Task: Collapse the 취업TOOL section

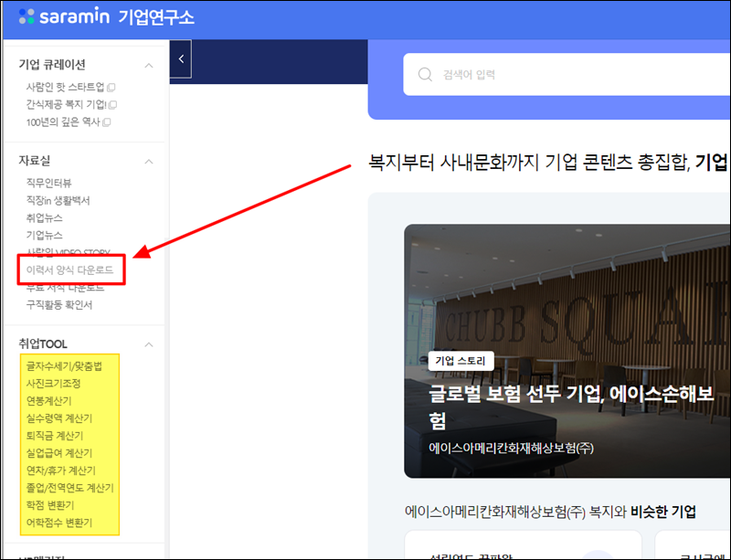Action: pyautogui.click(x=149, y=345)
